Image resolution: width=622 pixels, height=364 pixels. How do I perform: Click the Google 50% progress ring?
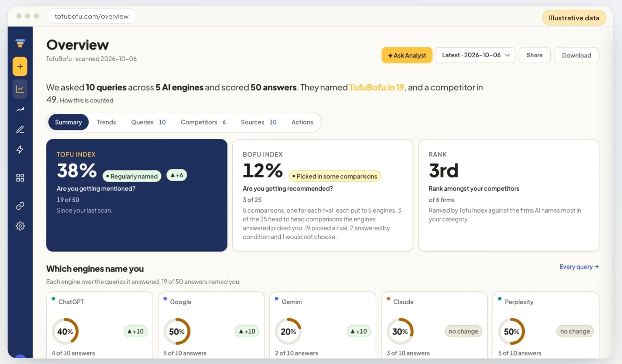click(x=177, y=332)
